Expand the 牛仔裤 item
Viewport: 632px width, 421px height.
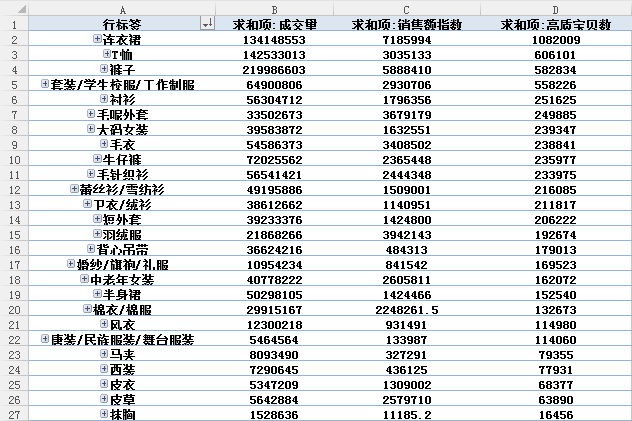coord(97,159)
